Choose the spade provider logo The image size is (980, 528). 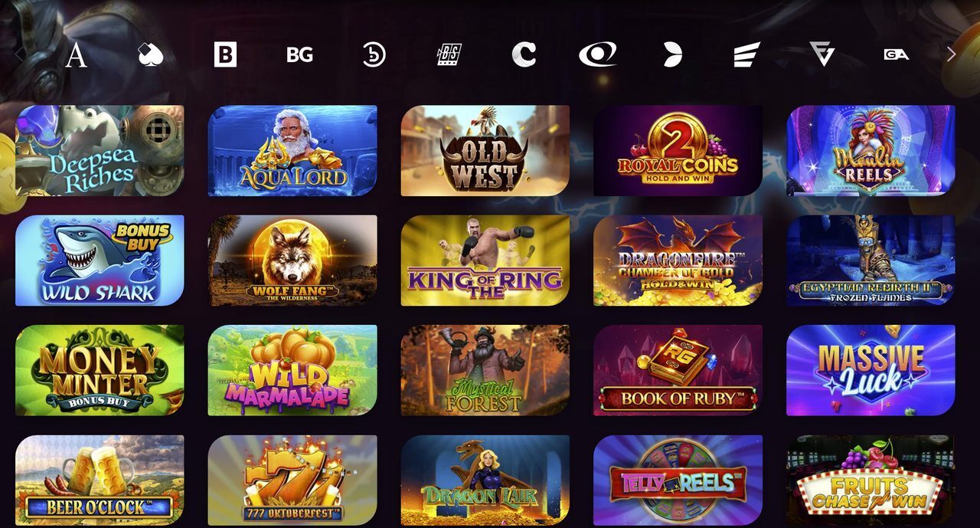151,54
